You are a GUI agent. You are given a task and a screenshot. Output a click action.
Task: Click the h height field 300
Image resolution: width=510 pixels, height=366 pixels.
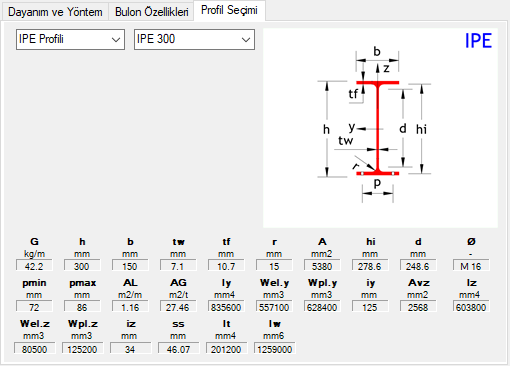[x=82, y=266]
